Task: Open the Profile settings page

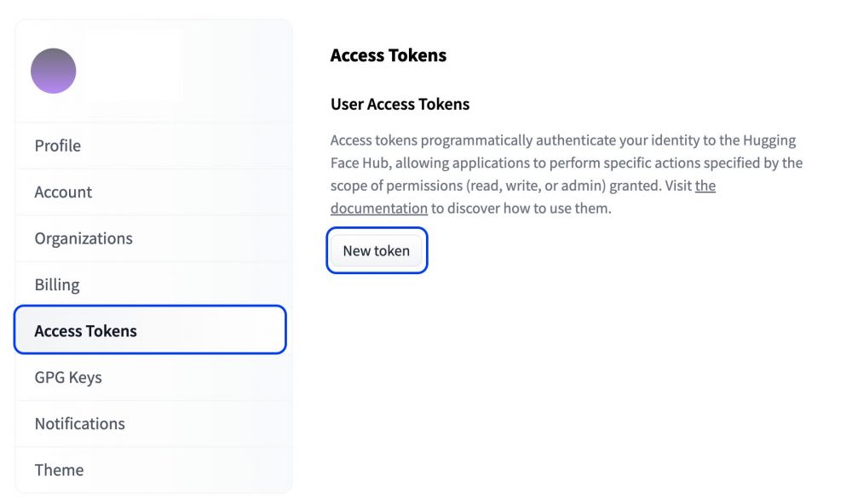Action: pyautogui.click(x=58, y=146)
